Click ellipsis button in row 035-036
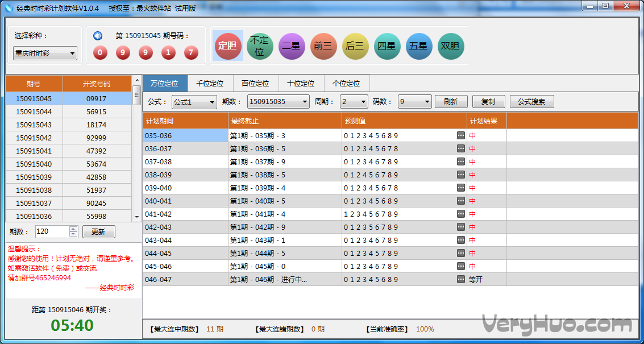644x344 pixels. click(460, 136)
